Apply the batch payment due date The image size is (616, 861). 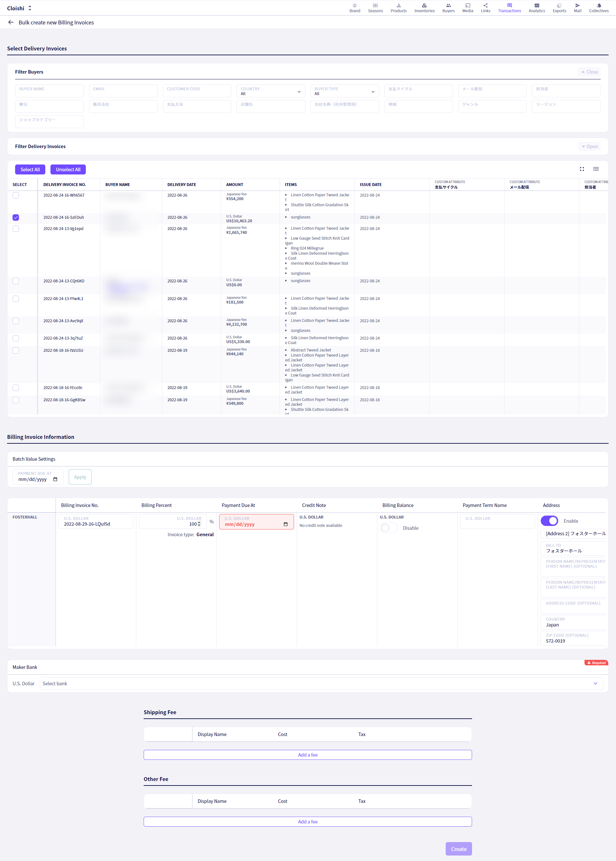point(80,476)
